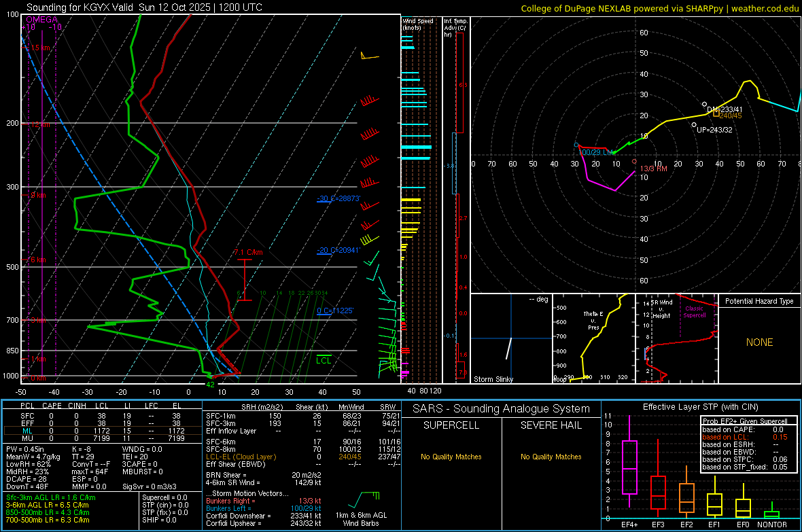Click the 'UP=243/32' hodograph label
802x532 pixels.
pos(714,130)
